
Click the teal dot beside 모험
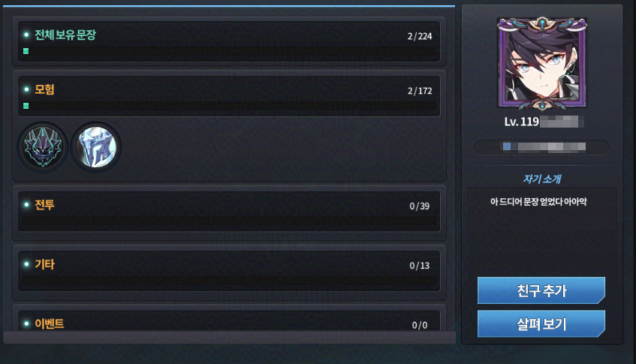[26, 89]
